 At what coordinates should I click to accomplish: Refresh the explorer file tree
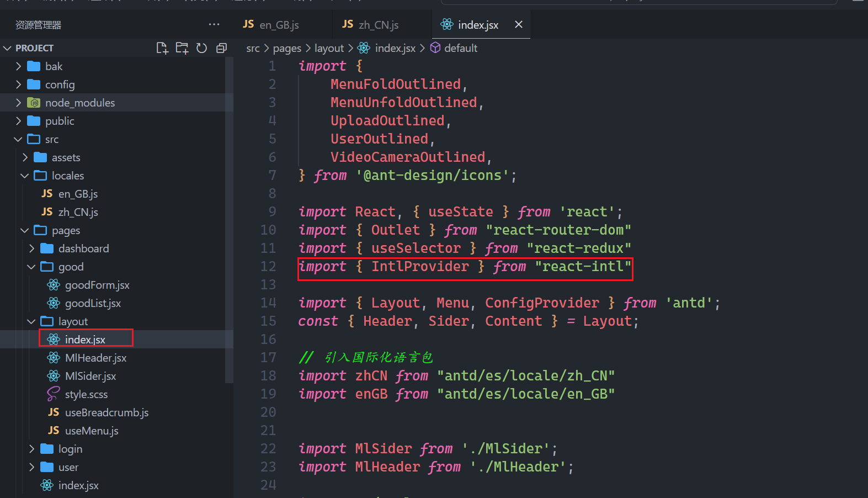pos(202,48)
